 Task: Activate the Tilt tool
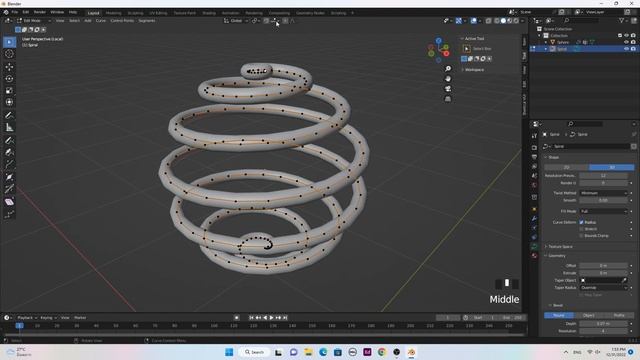9,189
